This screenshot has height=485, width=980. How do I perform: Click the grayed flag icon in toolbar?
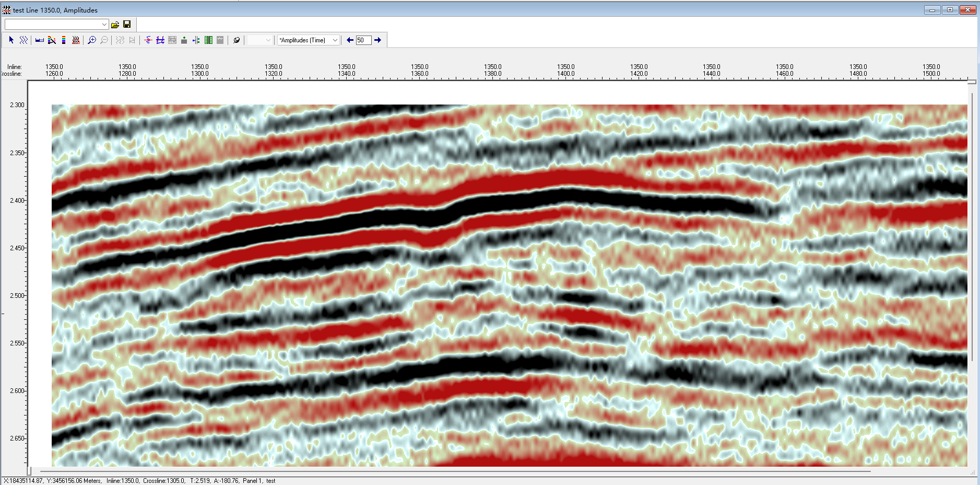pyautogui.click(x=132, y=40)
